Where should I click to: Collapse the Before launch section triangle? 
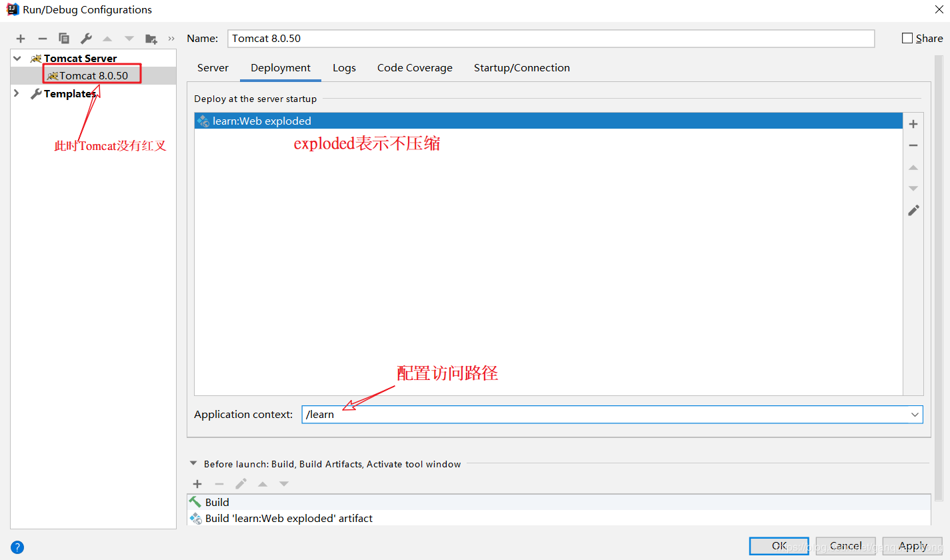click(x=193, y=463)
